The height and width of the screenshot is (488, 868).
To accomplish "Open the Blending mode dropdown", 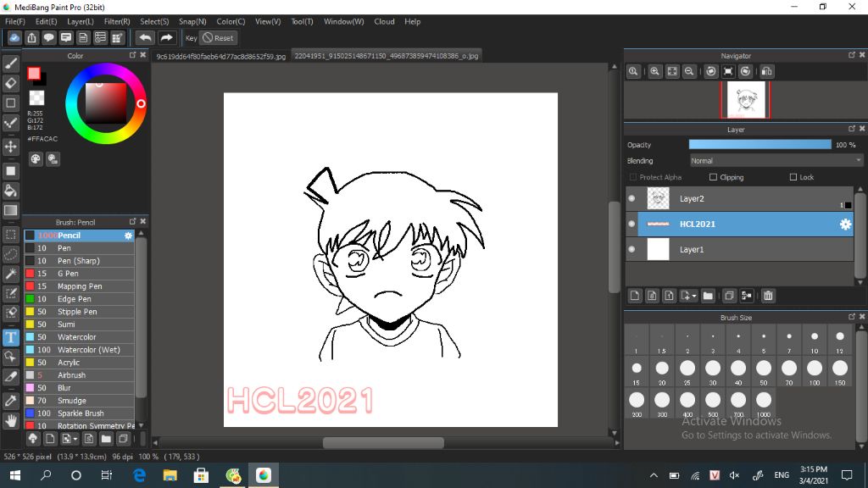I will 776,161.
